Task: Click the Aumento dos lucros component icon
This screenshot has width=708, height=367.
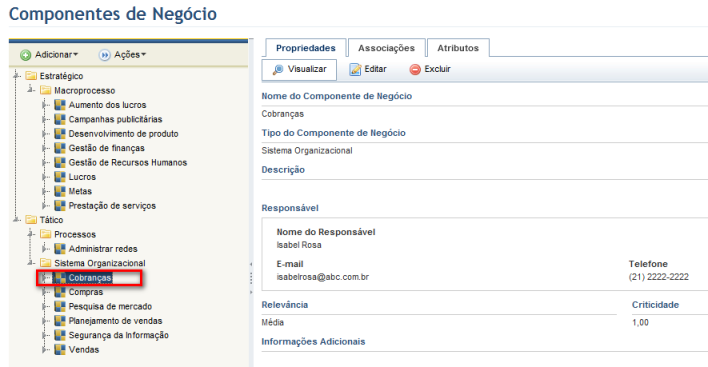Action: (x=60, y=105)
